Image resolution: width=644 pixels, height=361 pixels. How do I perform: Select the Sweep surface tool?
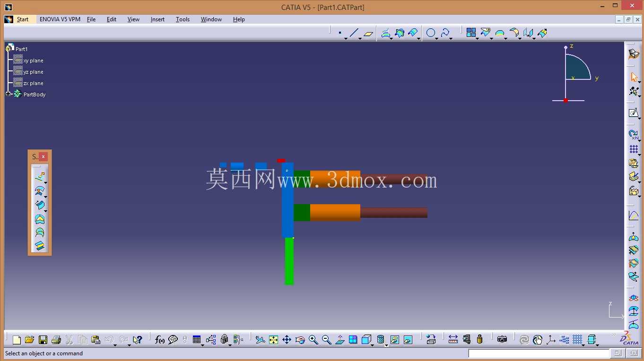click(40, 205)
